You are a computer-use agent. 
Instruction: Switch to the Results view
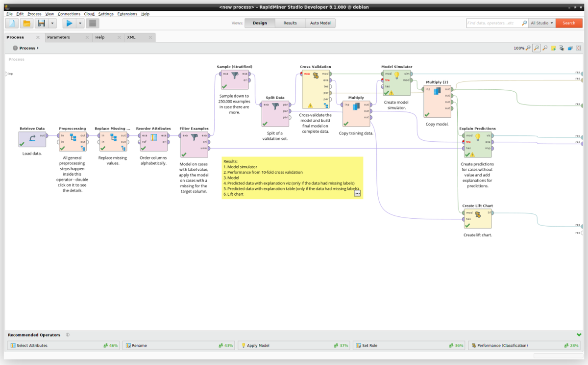click(x=290, y=23)
